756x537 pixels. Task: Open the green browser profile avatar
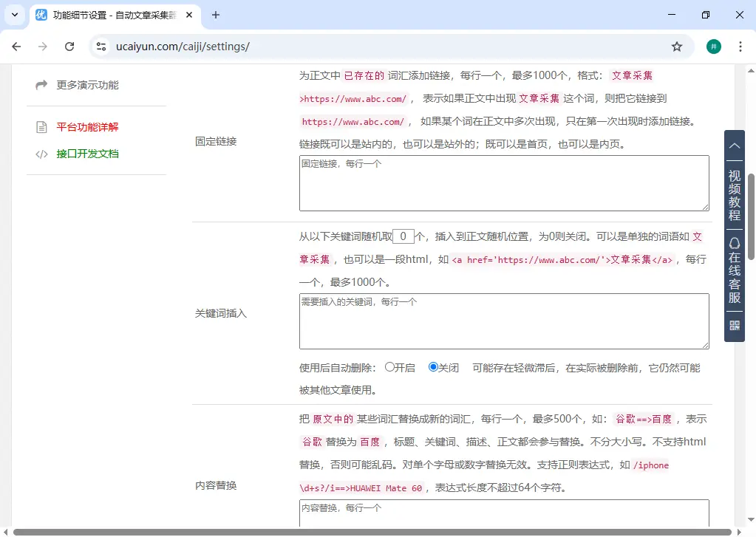pos(712,46)
